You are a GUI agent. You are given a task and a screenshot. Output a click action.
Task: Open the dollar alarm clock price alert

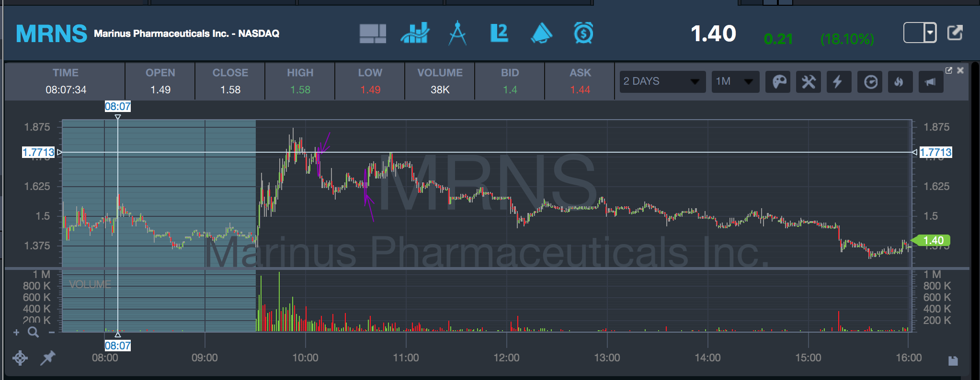click(583, 34)
